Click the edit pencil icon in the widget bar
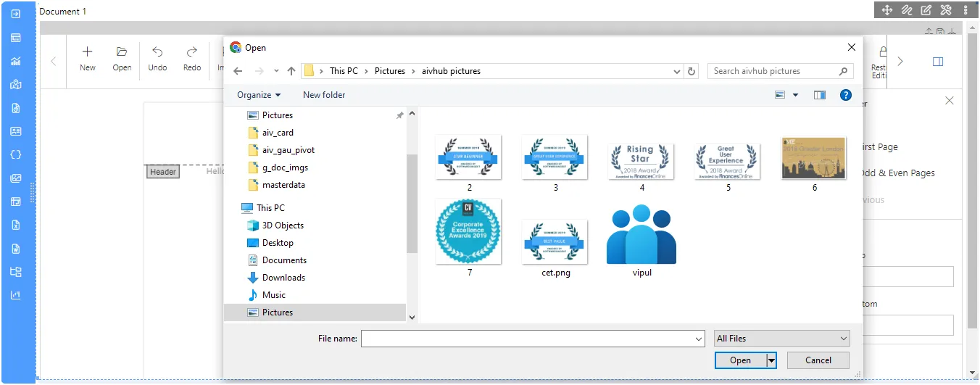This screenshot has height=385, width=980. (x=926, y=10)
